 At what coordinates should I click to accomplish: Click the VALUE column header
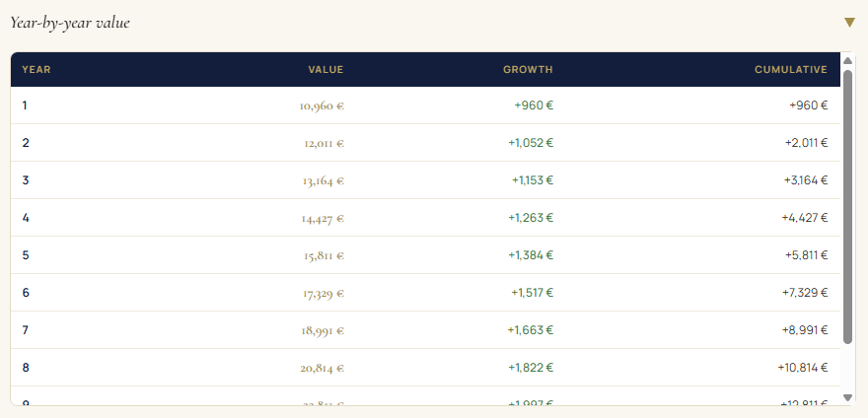pos(325,70)
